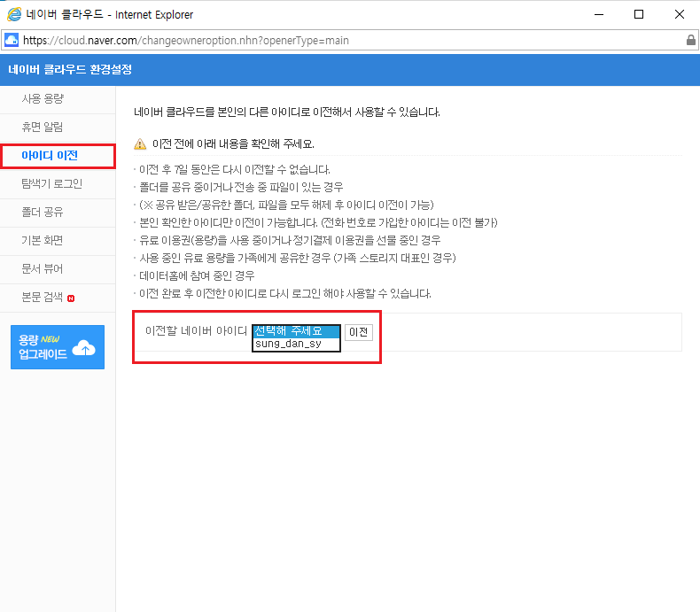The height and width of the screenshot is (612, 700).
Task: Click the cloud upload icon in upgrade banner
Action: [84, 347]
